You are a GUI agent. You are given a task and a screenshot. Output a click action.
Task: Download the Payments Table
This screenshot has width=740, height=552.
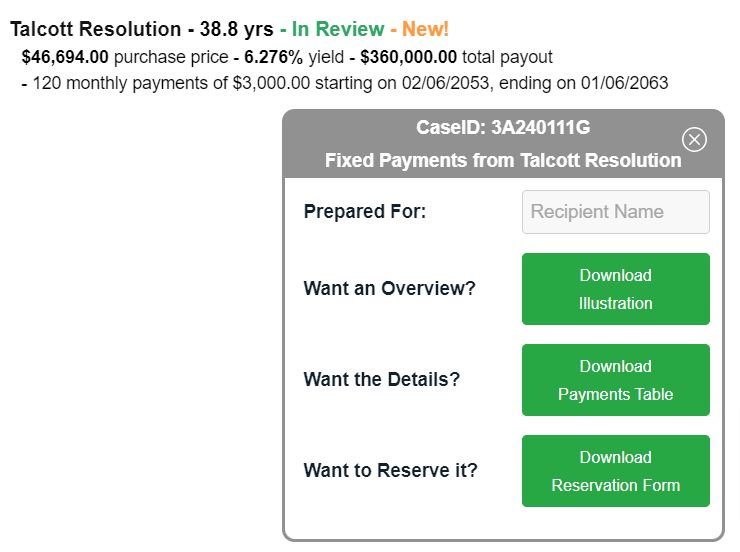(x=615, y=380)
